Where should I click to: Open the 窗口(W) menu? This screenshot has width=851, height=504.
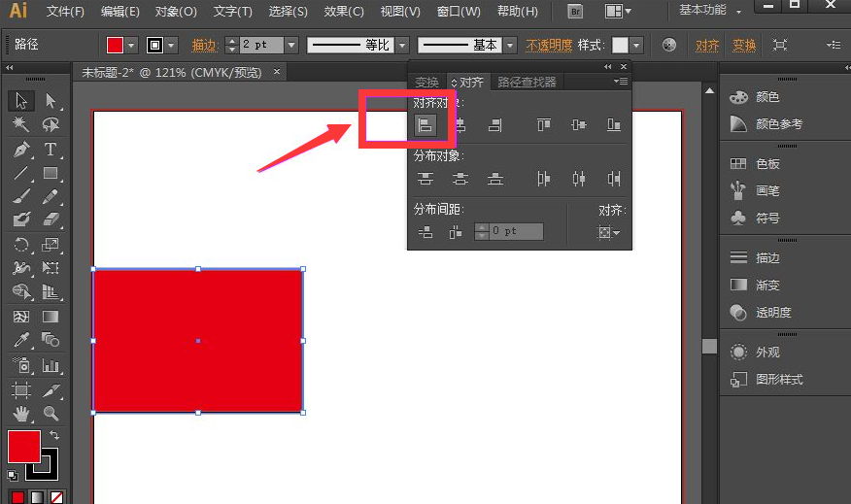click(x=459, y=12)
